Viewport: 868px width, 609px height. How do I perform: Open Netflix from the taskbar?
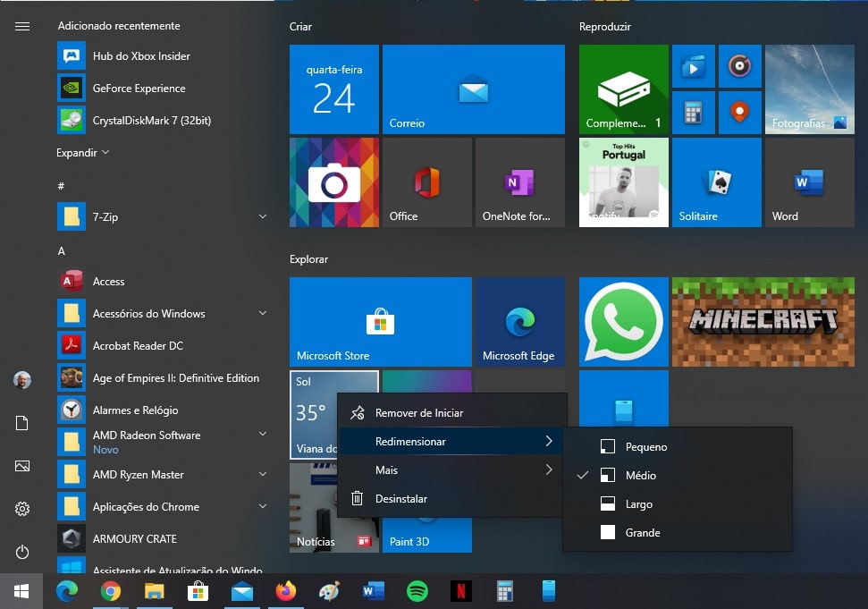pos(460,591)
